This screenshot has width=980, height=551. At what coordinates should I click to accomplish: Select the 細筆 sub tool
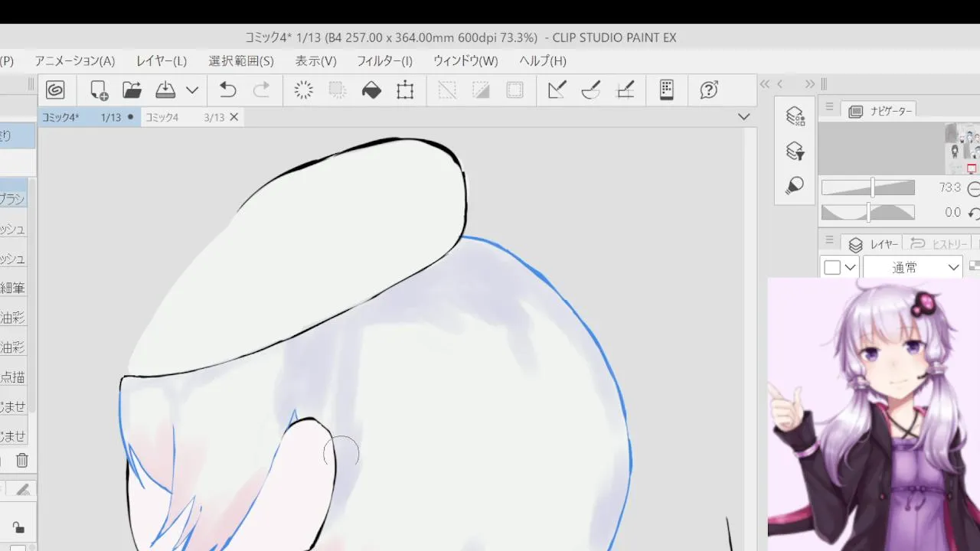(x=13, y=288)
